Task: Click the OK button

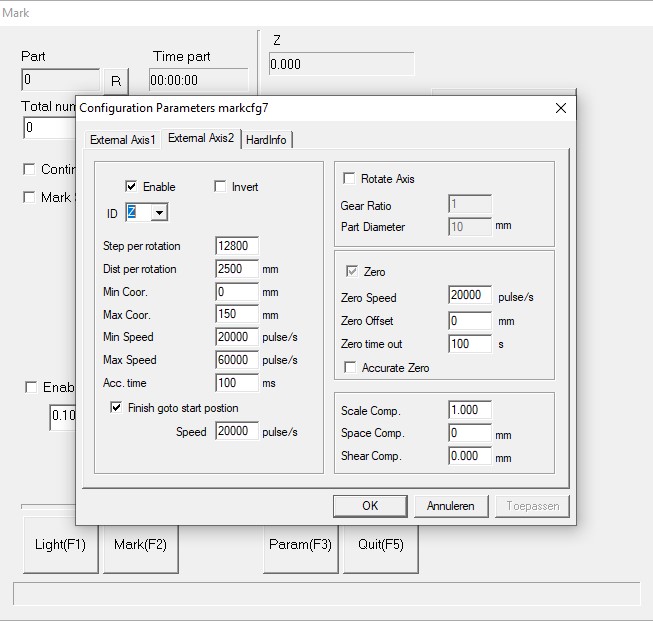Action: coord(370,506)
